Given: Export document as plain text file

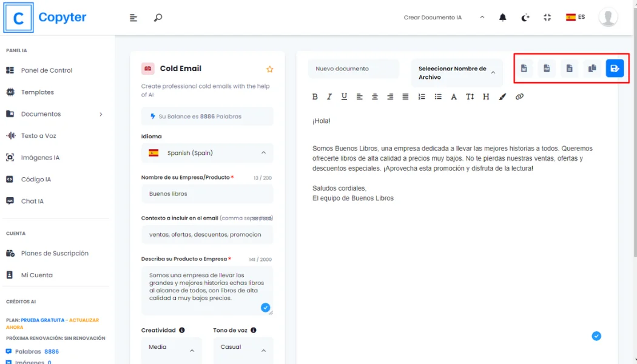Looking at the screenshot, I should (x=569, y=69).
